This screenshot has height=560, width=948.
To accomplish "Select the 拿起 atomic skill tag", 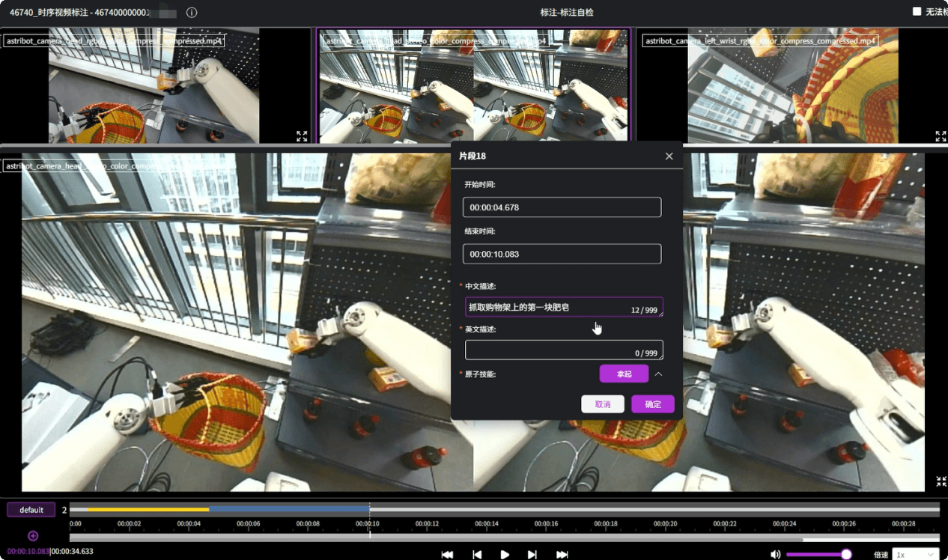I will coord(624,374).
